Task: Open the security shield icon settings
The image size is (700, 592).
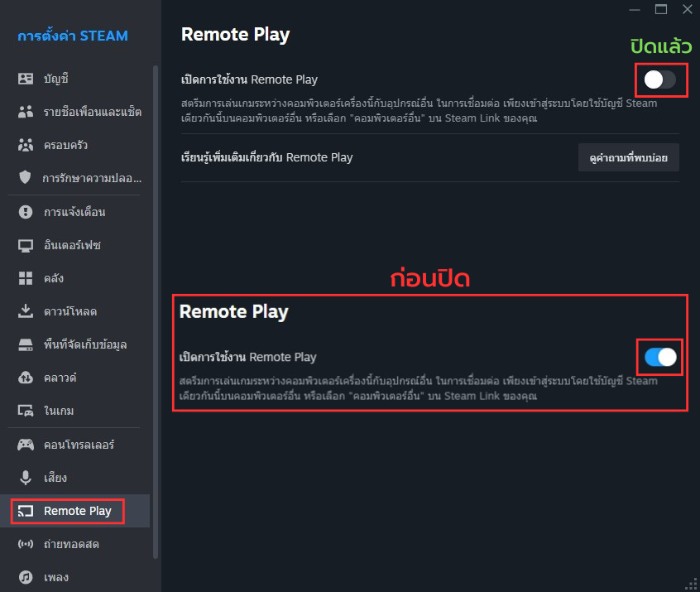Action: pos(26,178)
